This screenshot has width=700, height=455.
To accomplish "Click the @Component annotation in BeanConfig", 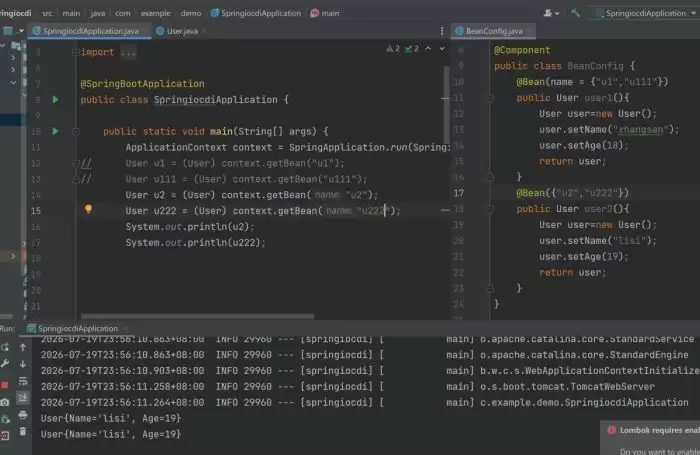I will click(522, 50).
